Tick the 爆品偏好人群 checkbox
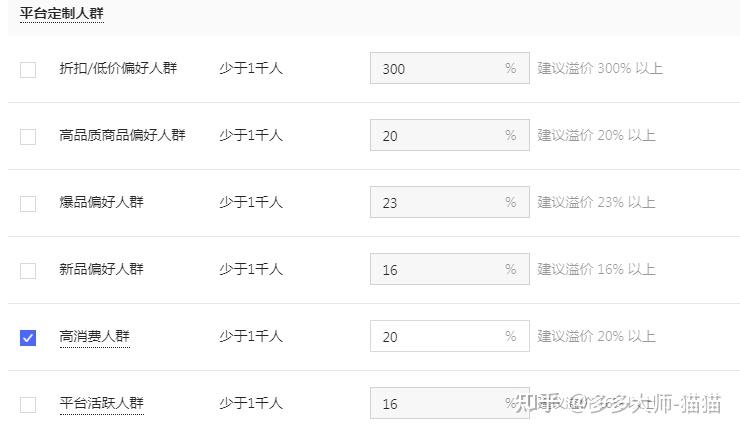 (x=28, y=203)
